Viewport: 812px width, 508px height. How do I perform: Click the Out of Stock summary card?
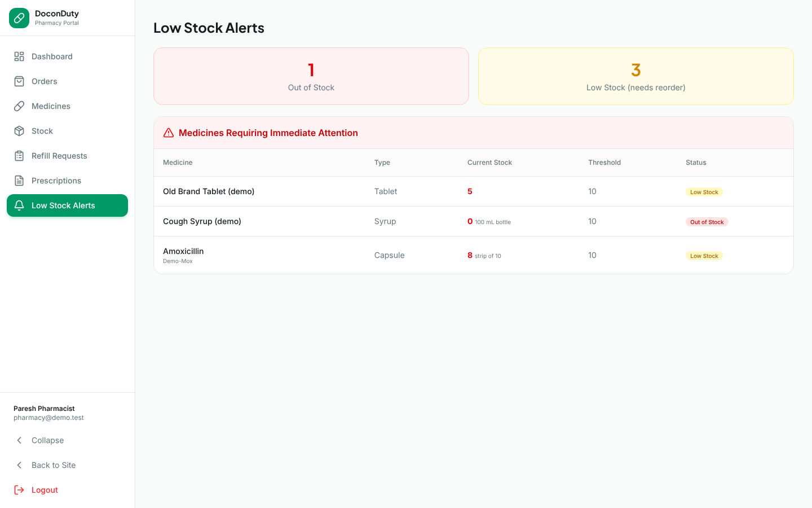point(311,76)
